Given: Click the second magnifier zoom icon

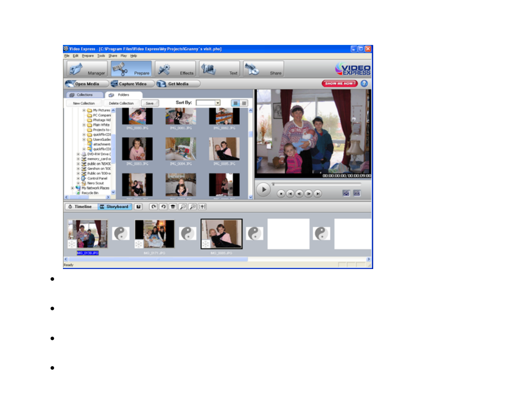Looking at the screenshot, I should coord(192,206).
